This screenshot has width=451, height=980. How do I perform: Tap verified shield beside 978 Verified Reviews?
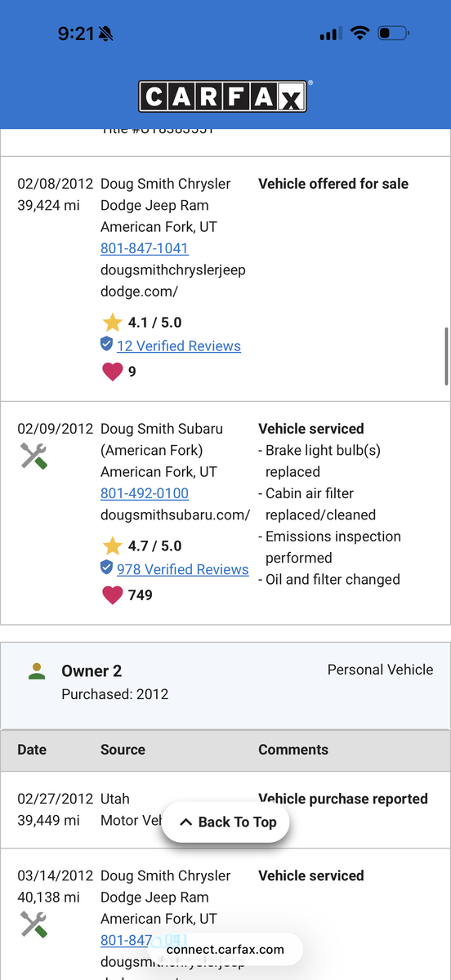click(x=106, y=568)
